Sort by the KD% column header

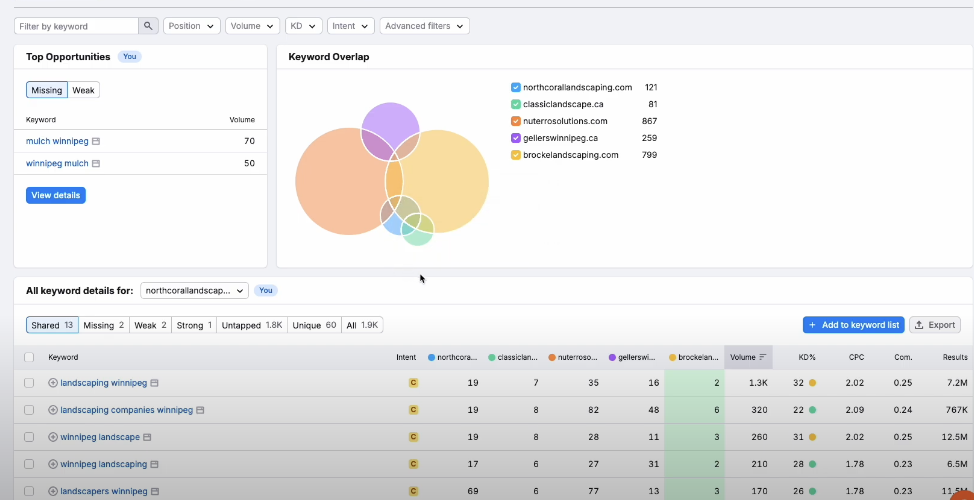click(x=807, y=357)
